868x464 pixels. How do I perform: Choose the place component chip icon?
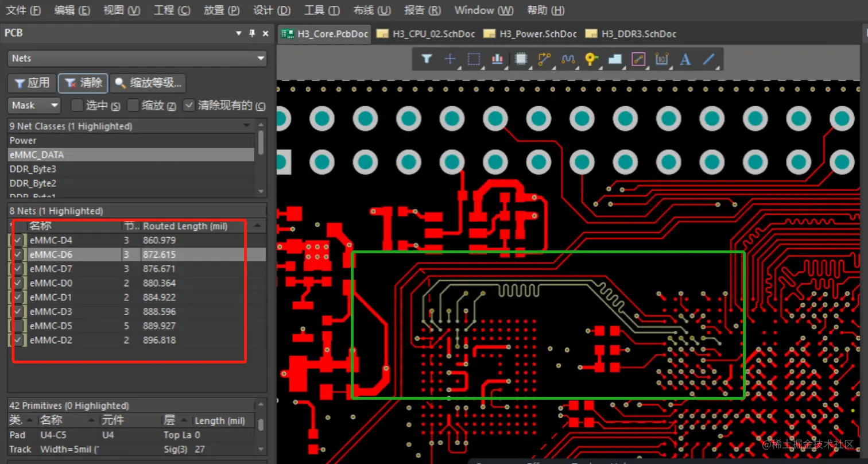521,59
